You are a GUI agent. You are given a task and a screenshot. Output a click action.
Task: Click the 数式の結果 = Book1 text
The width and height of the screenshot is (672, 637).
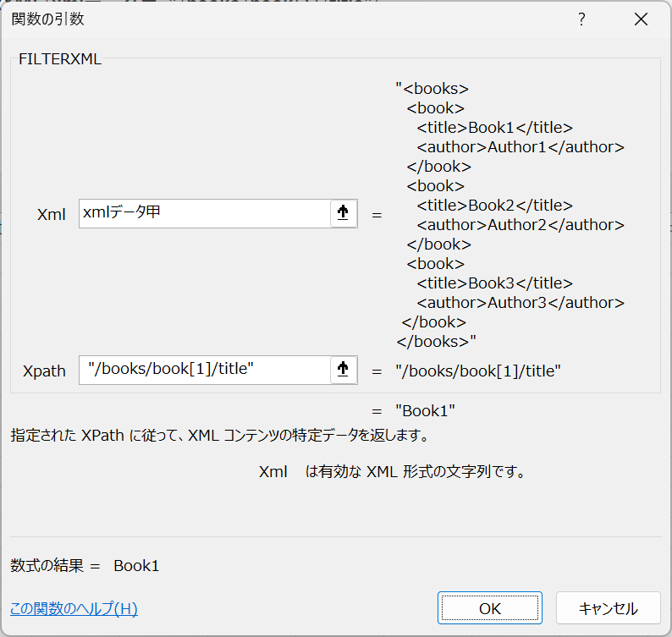[85, 566]
